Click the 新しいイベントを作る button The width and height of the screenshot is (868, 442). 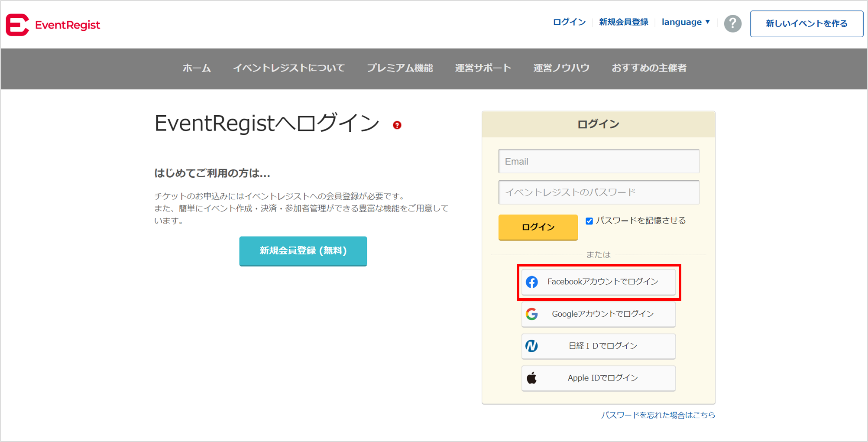tap(806, 24)
